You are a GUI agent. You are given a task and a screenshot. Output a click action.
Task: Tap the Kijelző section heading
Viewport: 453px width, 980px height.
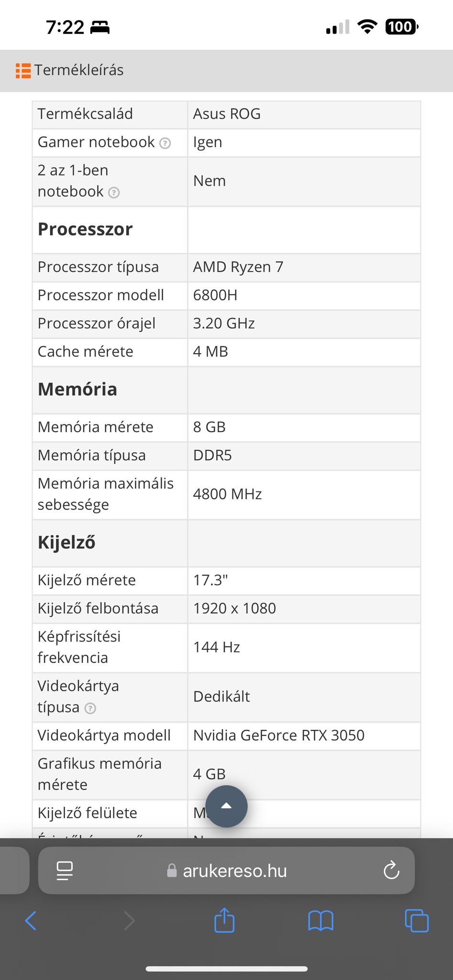point(66,542)
